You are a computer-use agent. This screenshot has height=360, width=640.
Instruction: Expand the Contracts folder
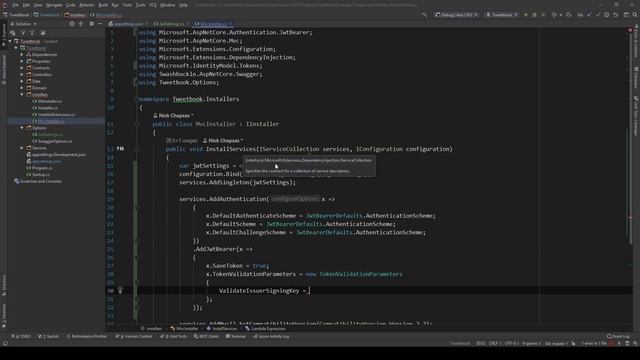tap(22, 68)
